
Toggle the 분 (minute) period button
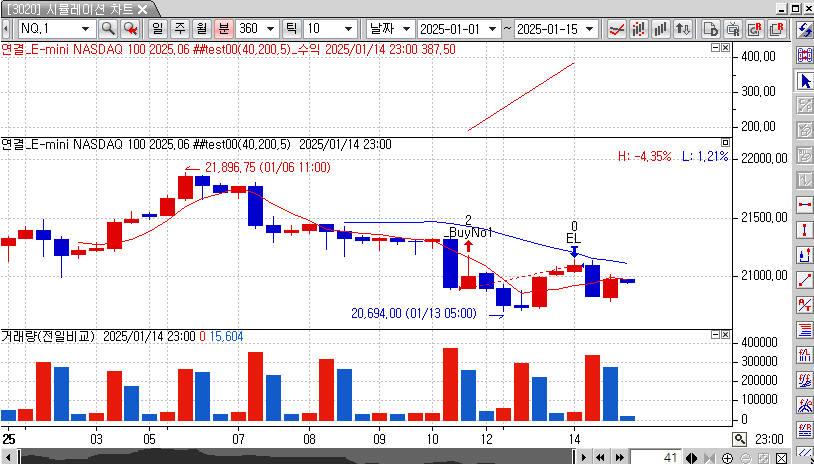tap(223, 28)
